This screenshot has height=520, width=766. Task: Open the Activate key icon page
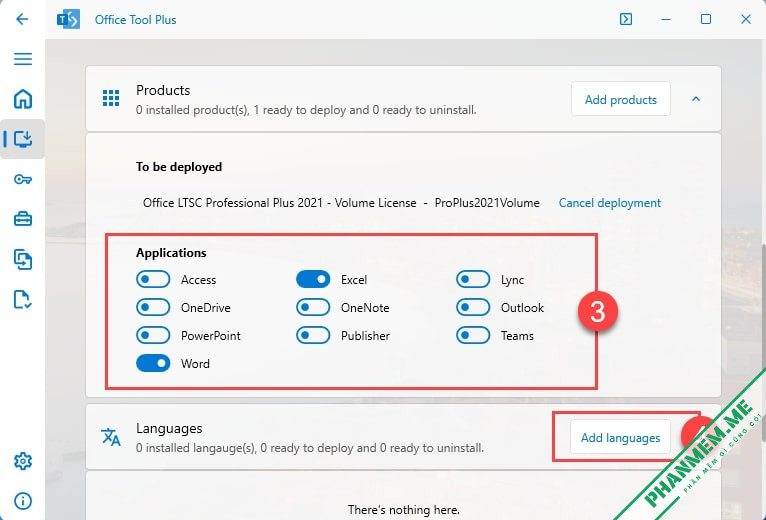(23, 179)
